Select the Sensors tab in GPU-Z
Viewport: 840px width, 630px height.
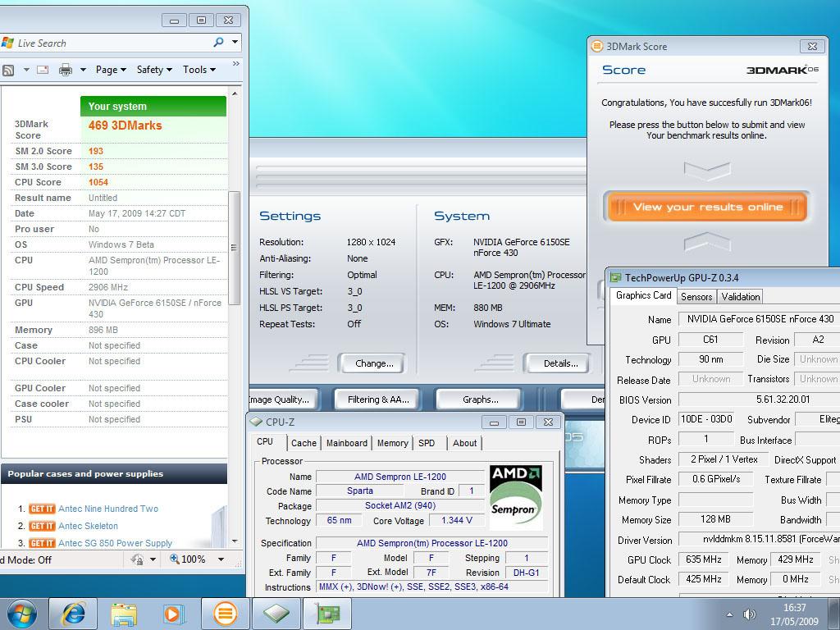pyautogui.click(x=696, y=297)
